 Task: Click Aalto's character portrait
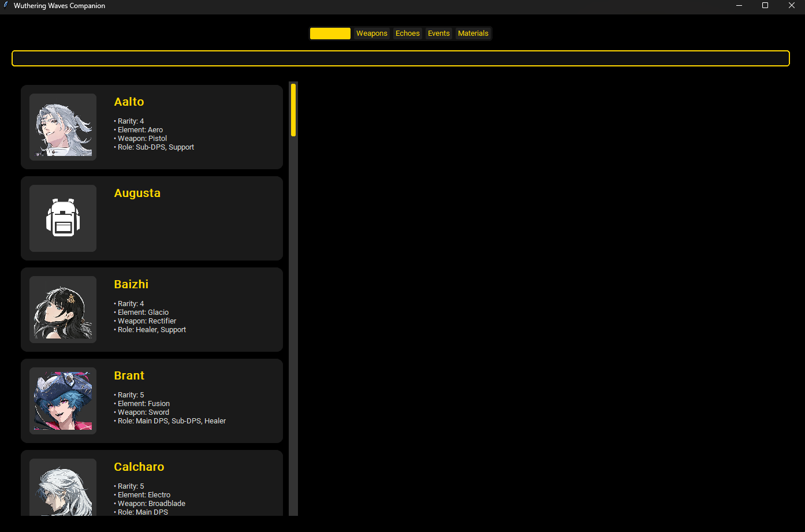click(63, 127)
